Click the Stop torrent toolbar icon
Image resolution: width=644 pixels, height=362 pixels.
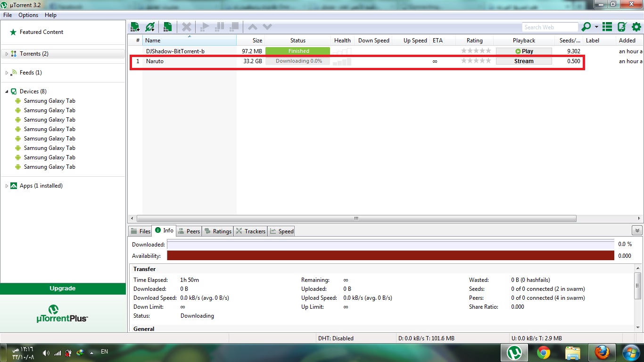point(234,27)
